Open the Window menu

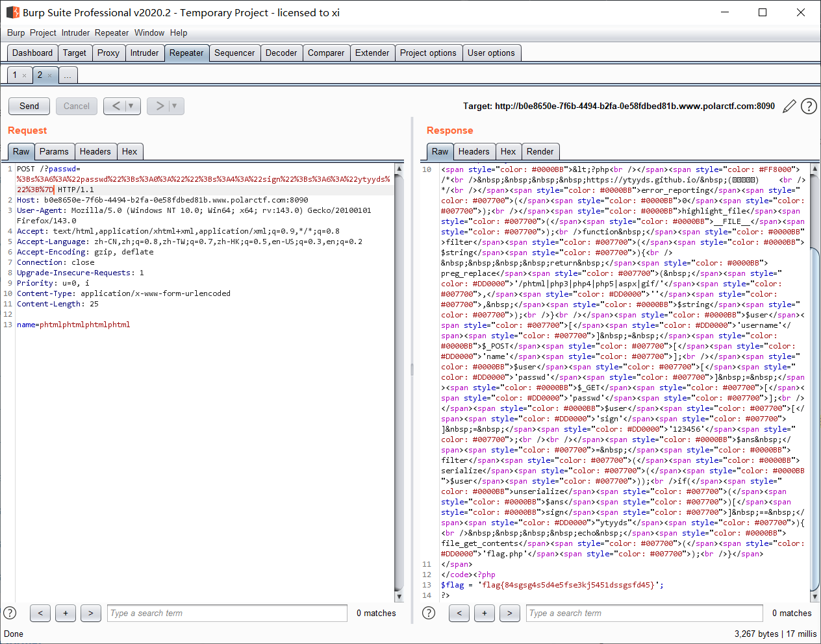149,32
